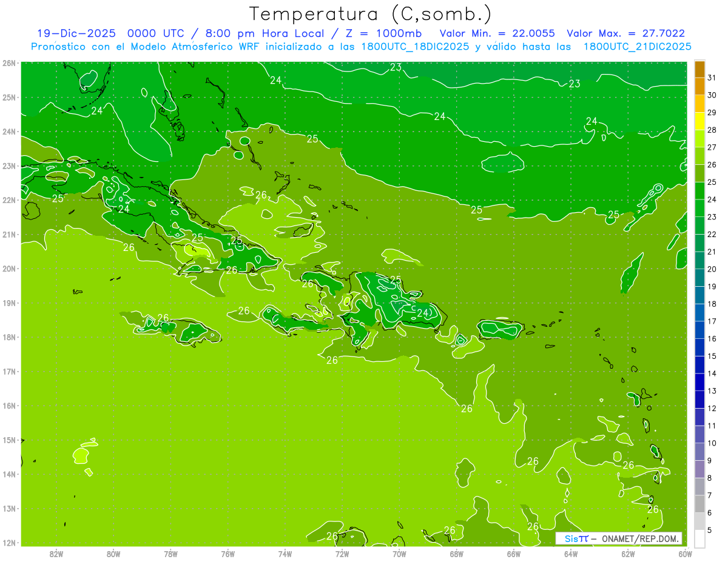Click the 80W longitude axis label
This screenshot has width=728, height=562.
tap(113, 554)
